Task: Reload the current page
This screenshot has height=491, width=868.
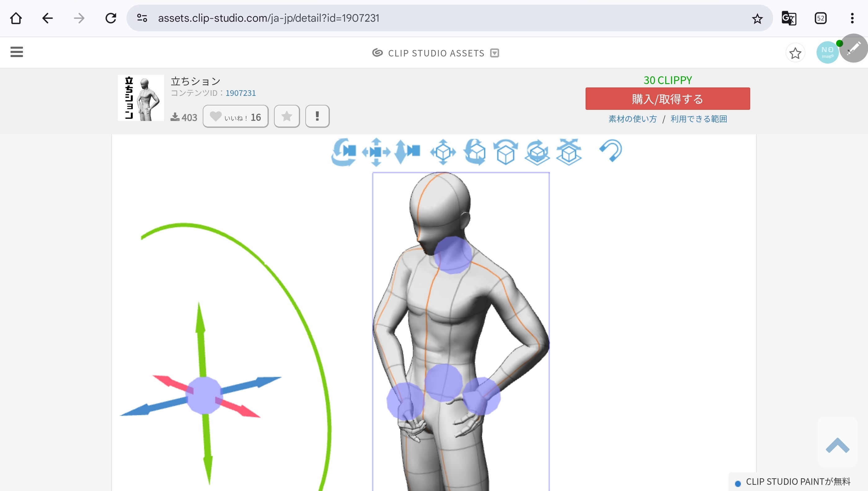Action: [111, 18]
